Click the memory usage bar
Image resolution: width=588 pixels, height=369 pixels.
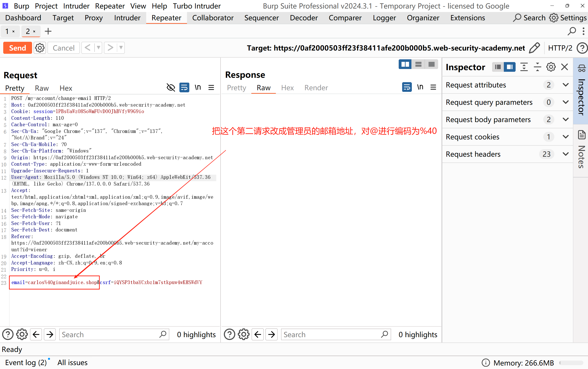tap(571, 363)
